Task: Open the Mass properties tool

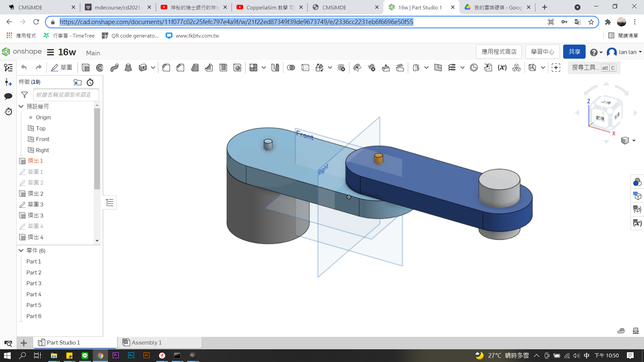Action: (x=636, y=331)
